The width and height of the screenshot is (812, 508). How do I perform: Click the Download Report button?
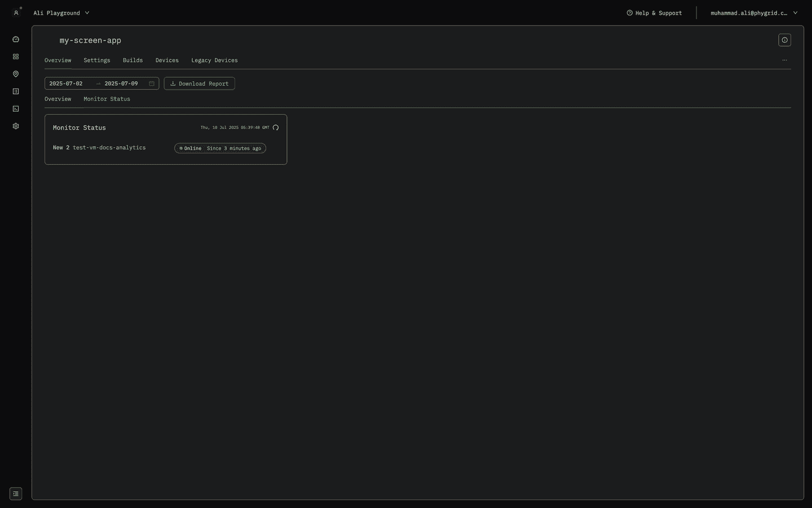tap(199, 83)
